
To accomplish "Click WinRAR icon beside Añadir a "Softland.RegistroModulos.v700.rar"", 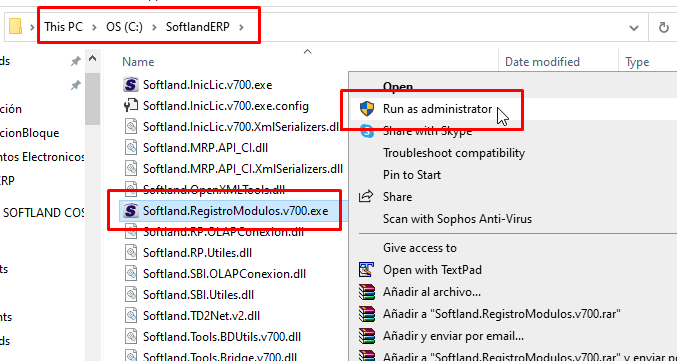I will click(x=367, y=314).
